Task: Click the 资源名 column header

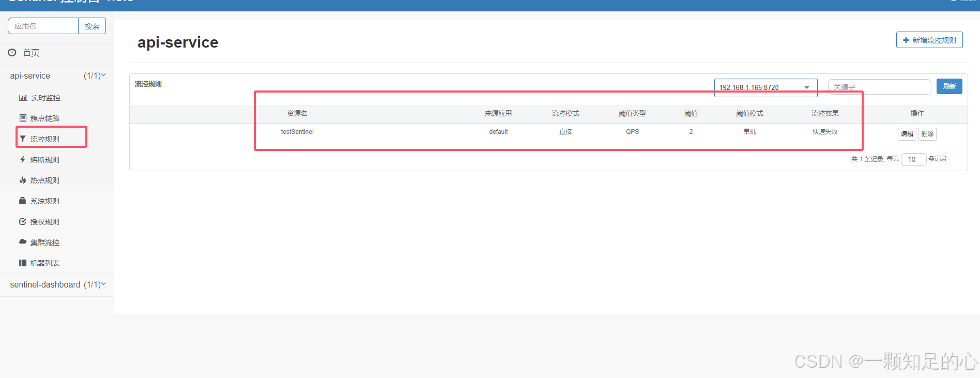Action: coord(297,113)
